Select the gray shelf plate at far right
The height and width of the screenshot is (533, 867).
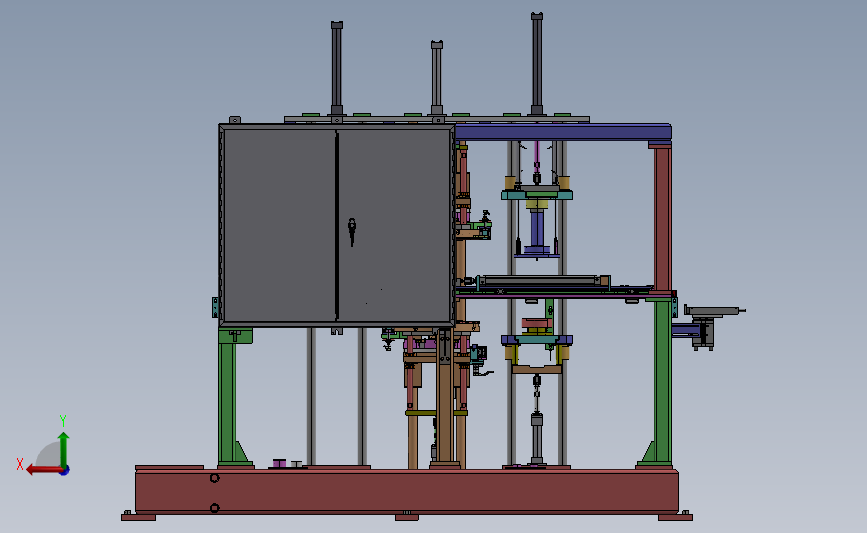[714, 311]
